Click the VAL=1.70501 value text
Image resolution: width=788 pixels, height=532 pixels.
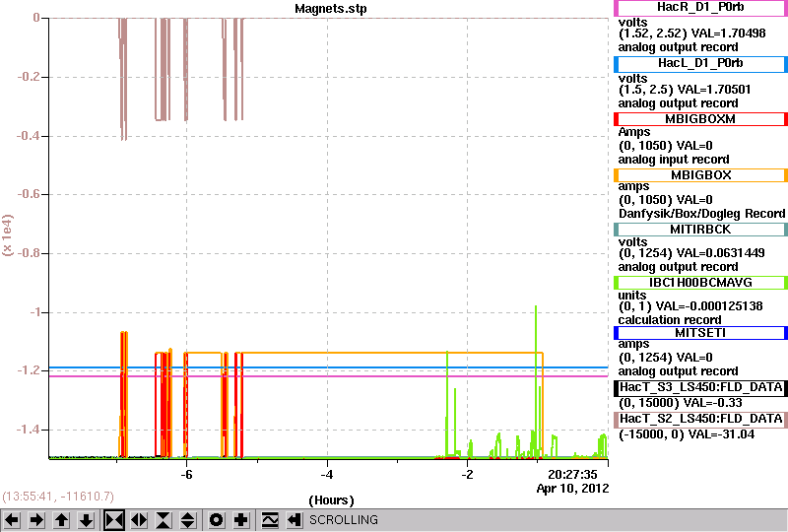[x=713, y=90]
